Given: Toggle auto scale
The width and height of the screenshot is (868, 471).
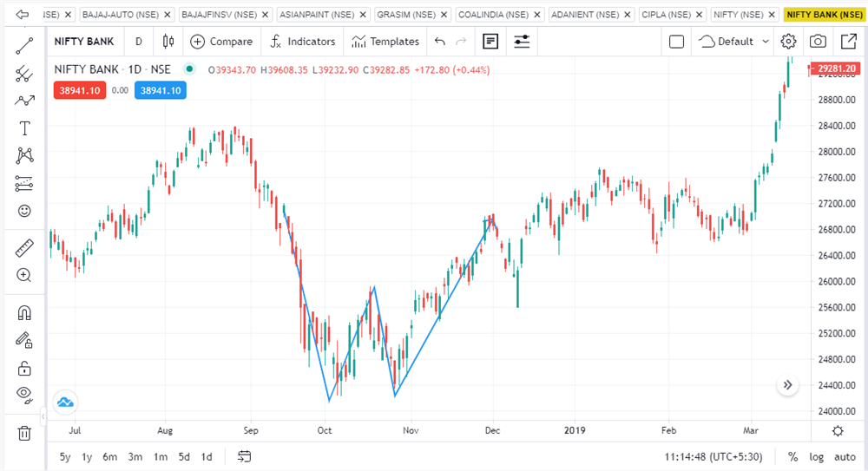Looking at the screenshot, I should tap(845, 457).
